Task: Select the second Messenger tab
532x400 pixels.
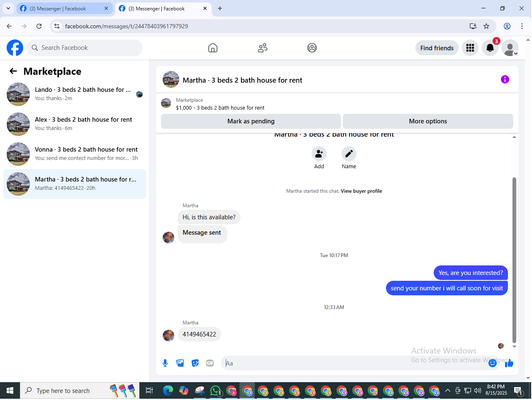Action: tap(163, 8)
